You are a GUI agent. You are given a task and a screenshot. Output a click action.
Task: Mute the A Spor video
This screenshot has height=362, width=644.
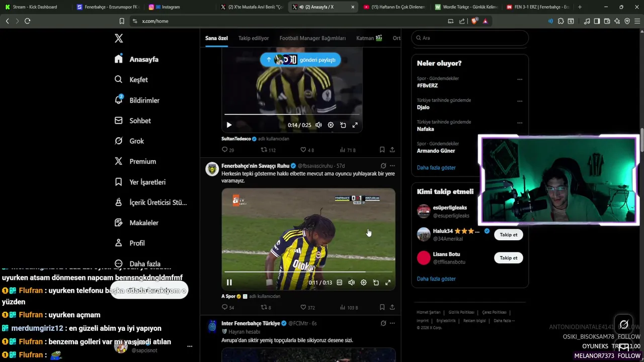(x=351, y=283)
